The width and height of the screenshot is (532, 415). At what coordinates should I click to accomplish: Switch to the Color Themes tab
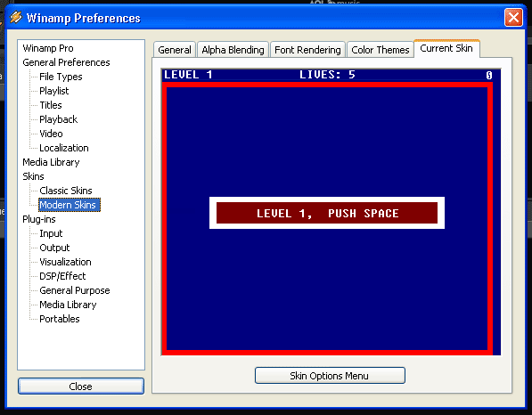click(x=380, y=50)
